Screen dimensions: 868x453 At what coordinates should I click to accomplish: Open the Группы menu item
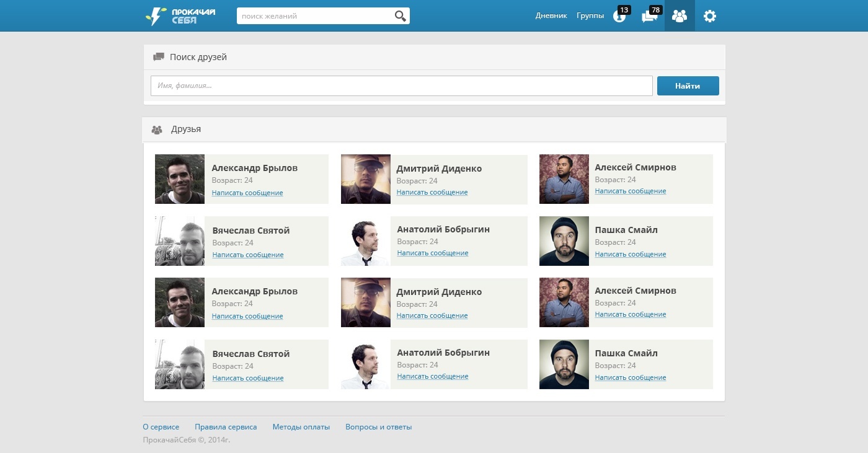590,15
